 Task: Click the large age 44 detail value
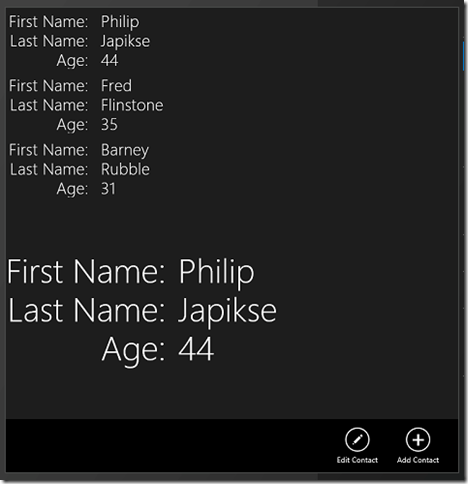tap(196, 349)
